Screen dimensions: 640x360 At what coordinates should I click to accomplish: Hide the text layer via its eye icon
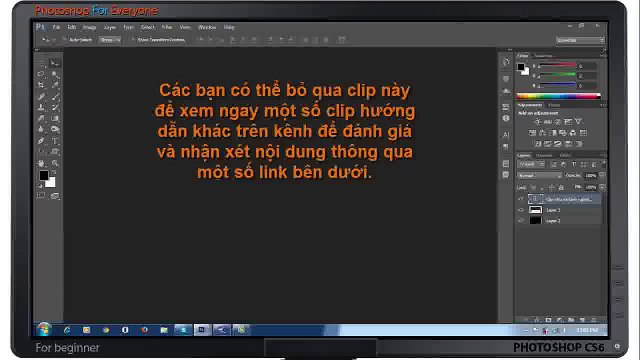tap(521, 199)
